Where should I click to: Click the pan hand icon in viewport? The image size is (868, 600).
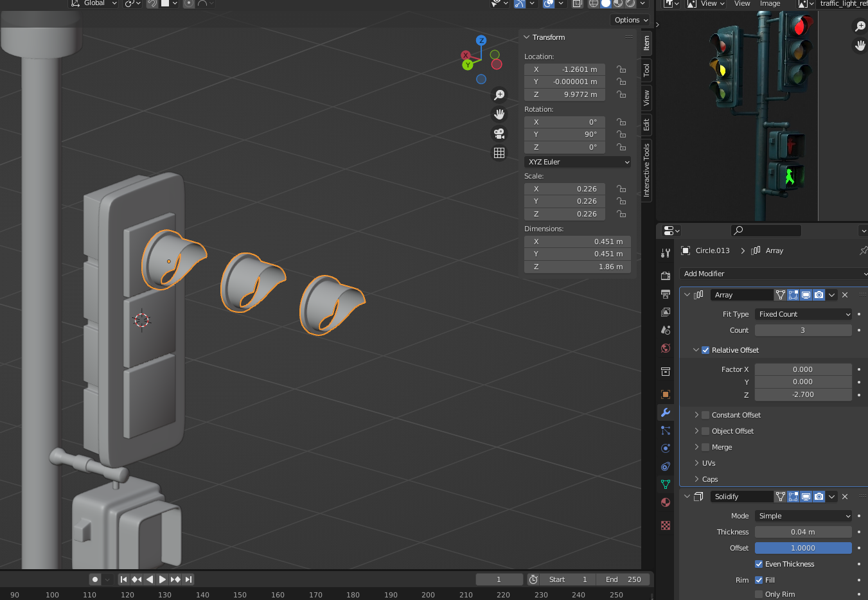pyautogui.click(x=499, y=114)
